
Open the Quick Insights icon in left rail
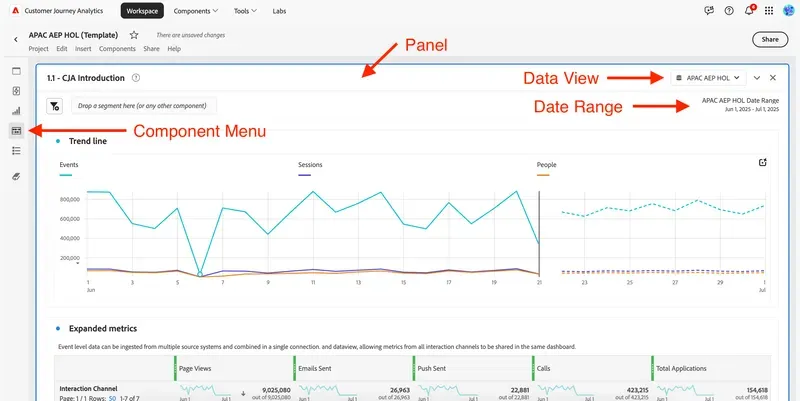click(x=16, y=91)
